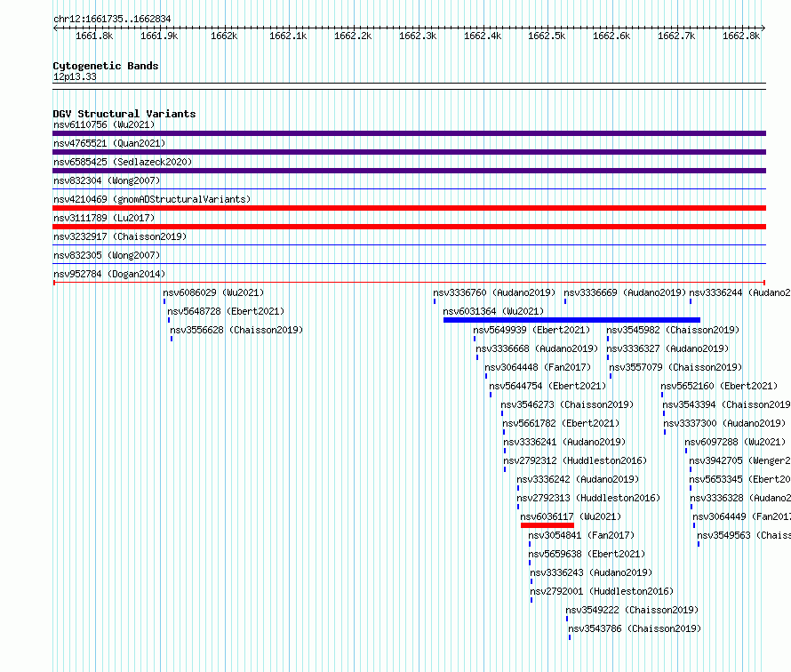The width and height of the screenshot is (791, 672).
Task: Open the nsv3336243 (Audano2019) variant
Action: pyautogui.click(x=591, y=572)
